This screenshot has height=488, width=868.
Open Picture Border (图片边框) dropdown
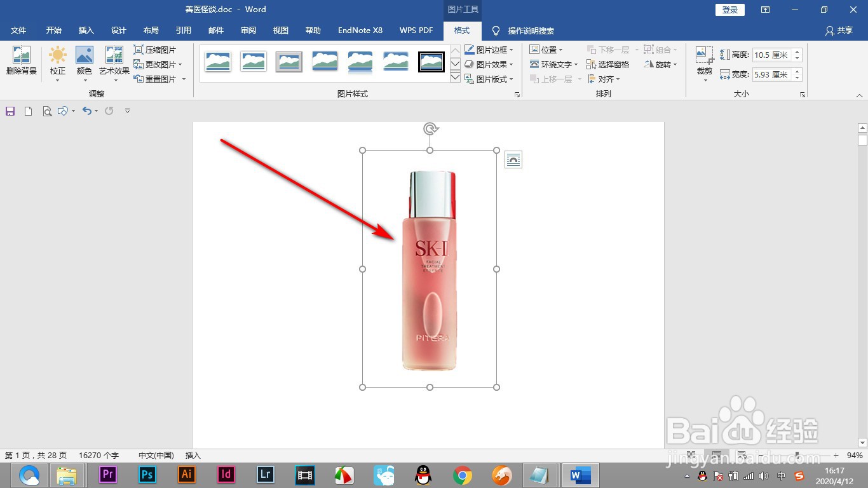489,50
